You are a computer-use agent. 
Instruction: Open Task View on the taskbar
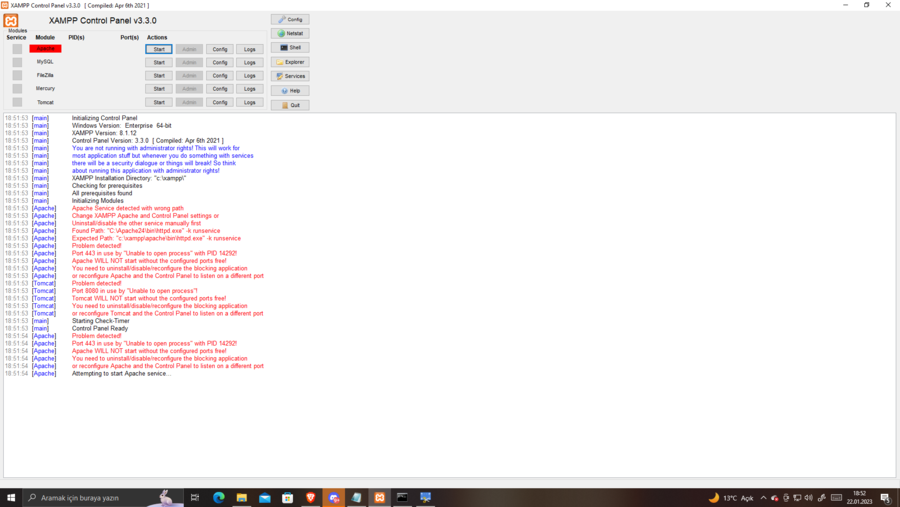195,498
